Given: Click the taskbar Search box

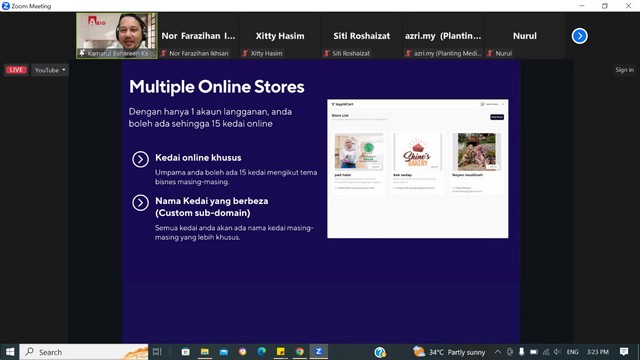Looking at the screenshot, I should pos(84,352).
